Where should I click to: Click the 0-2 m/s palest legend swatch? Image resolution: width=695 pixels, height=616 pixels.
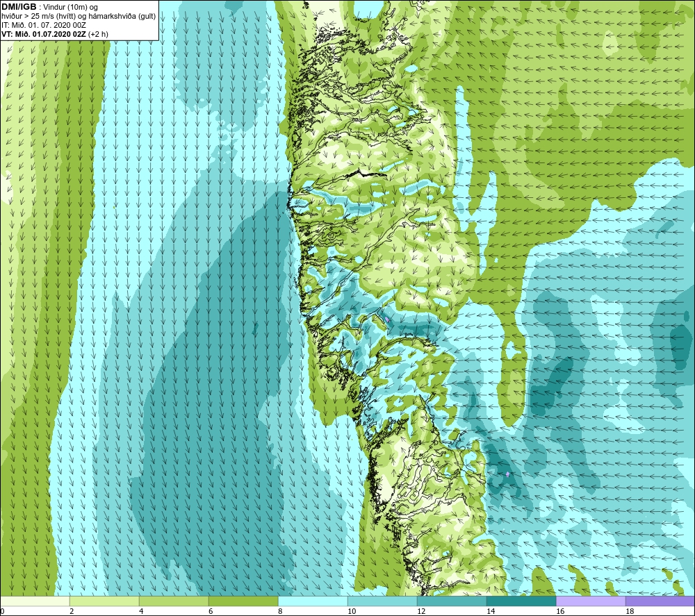[35, 601]
